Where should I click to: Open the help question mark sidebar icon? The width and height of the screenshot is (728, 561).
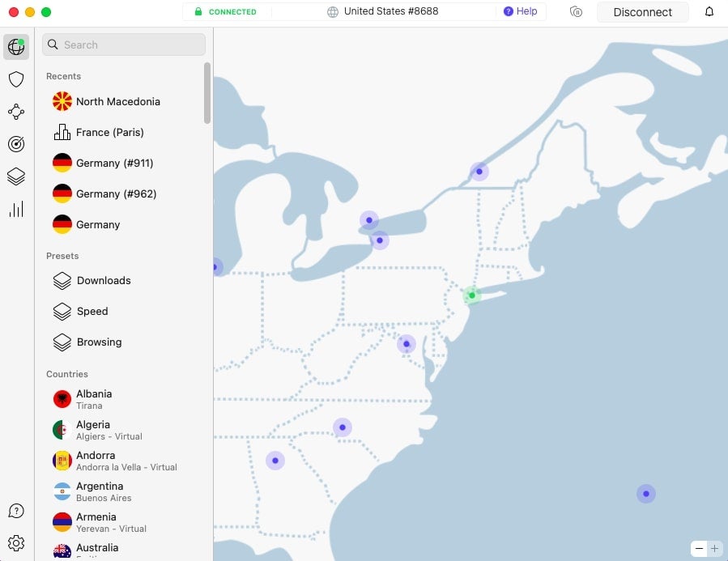pos(16,511)
